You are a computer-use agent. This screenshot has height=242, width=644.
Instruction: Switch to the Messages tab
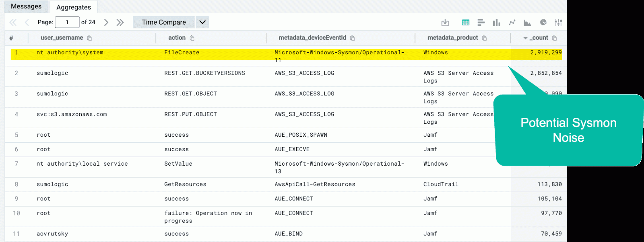click(26, 6)
